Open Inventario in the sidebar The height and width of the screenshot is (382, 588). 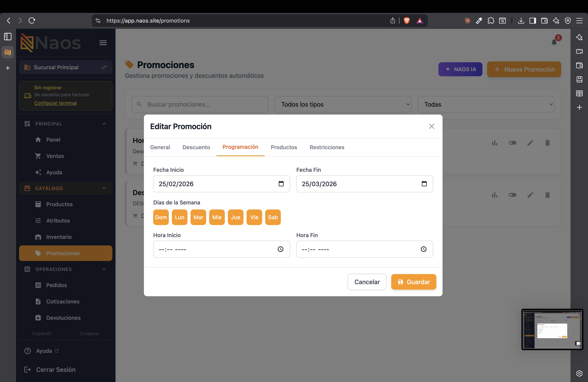pos(66,237)
